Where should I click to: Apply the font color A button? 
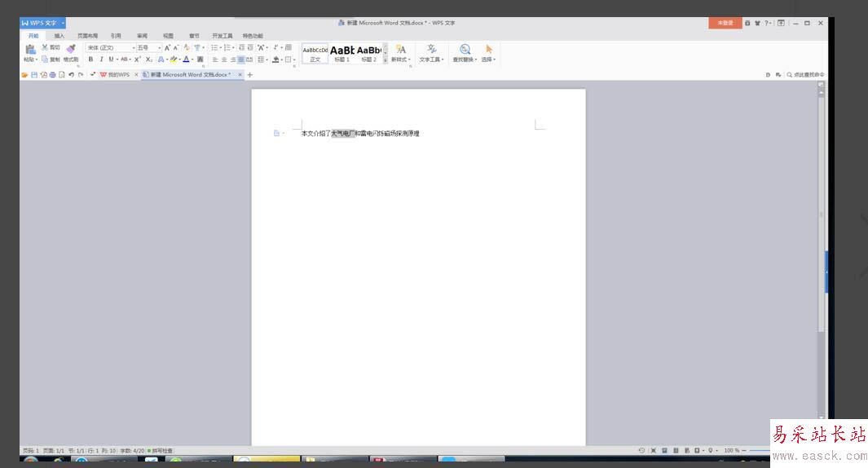pos(186,60)
